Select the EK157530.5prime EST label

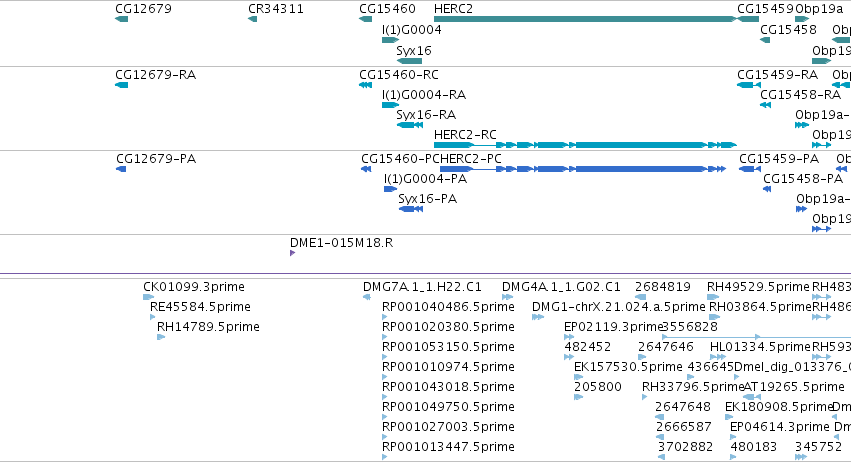coord(628,368)
